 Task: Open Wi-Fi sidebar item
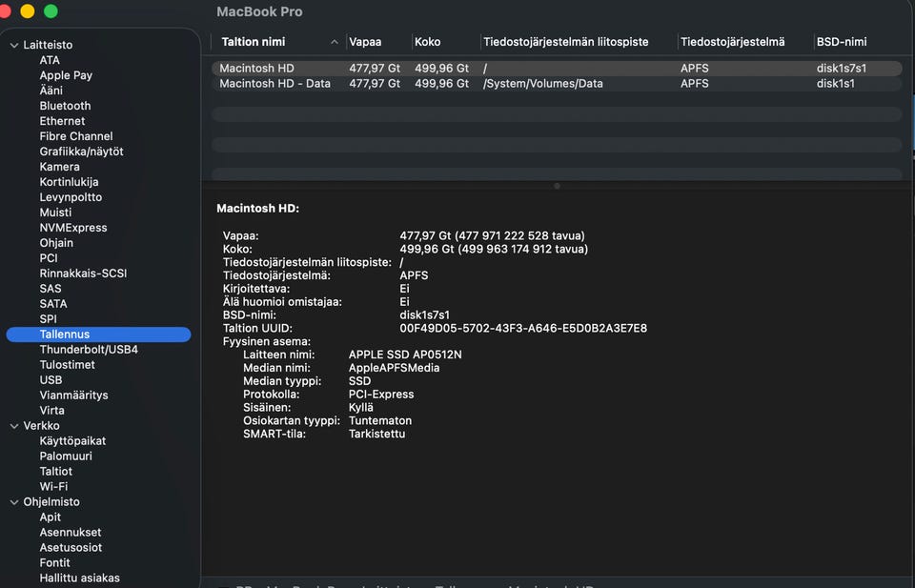53,486
